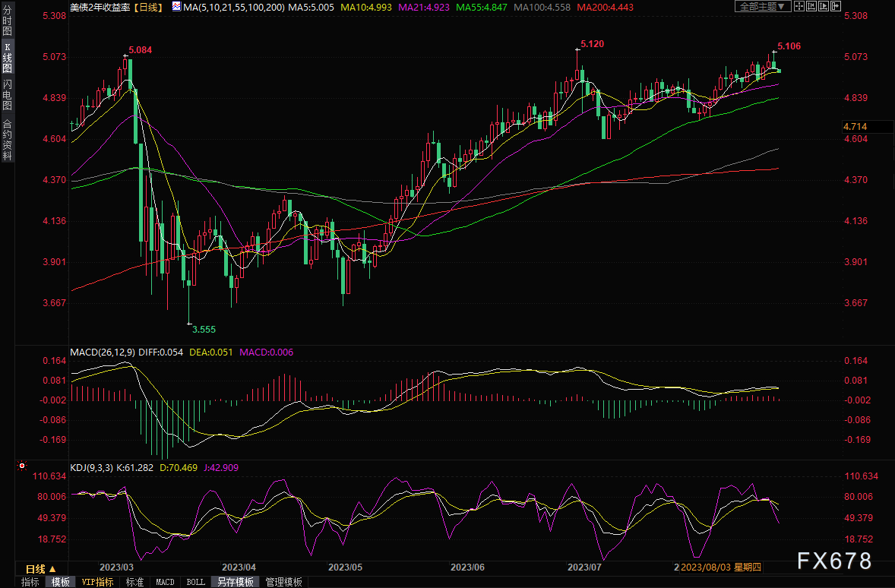Apply the MACD template
The image size is (895, 588).
165,582
